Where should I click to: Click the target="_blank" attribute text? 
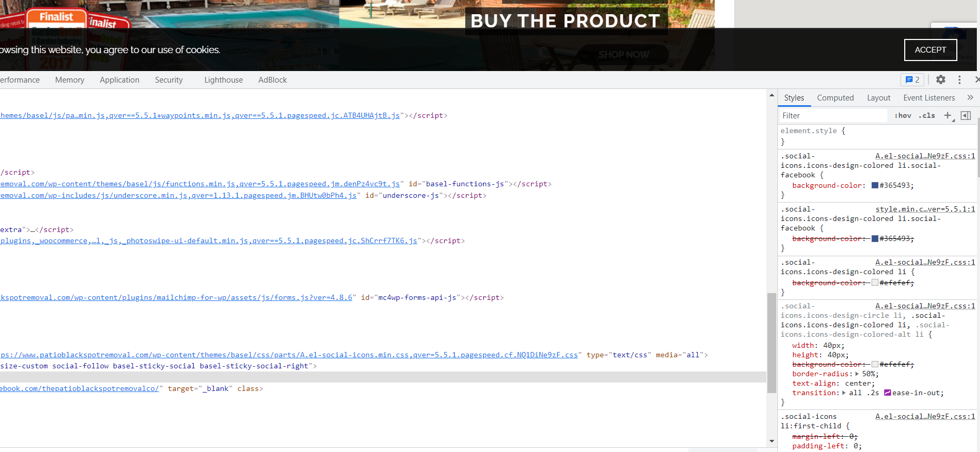pyautogui.click(x=200, y=389)
